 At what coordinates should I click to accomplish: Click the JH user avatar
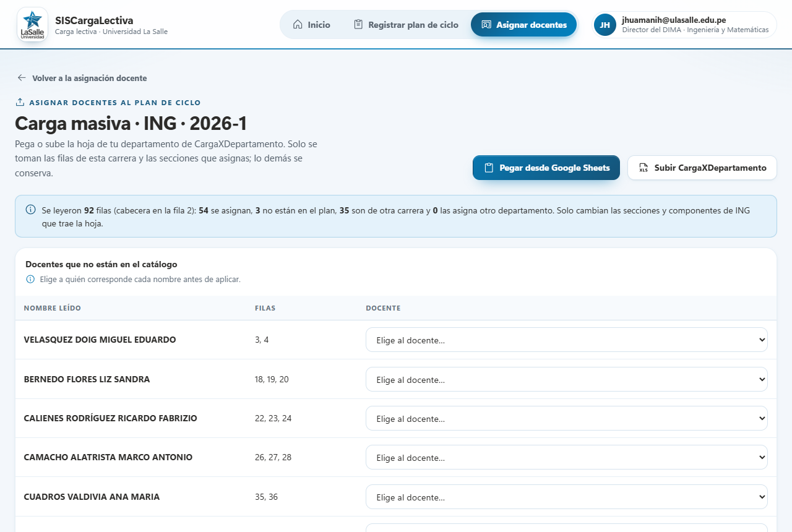point(605,25)
